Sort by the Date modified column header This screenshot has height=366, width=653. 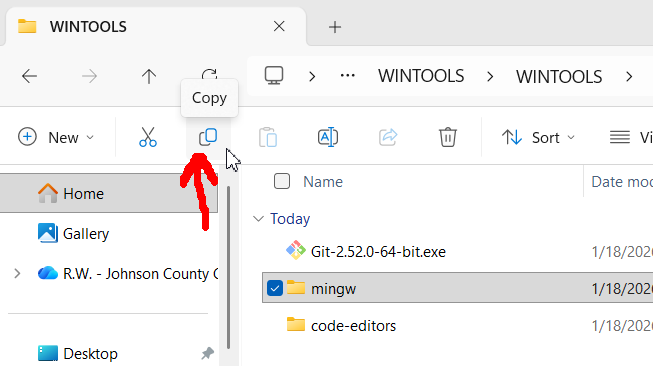coord(622,182)
